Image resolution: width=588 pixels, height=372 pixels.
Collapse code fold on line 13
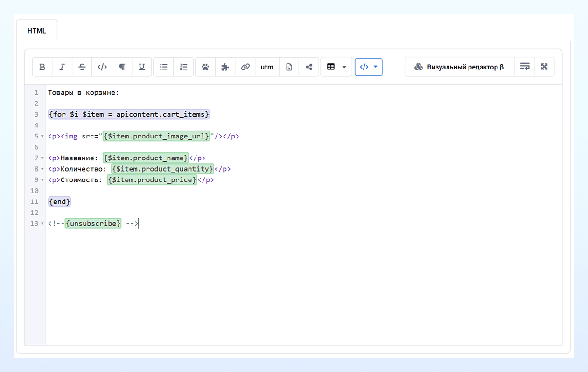[x=42, y=224]
